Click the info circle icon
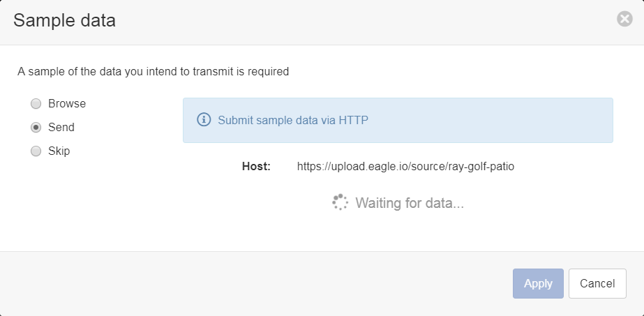Image resolution: width=644 pixels, height=316 pixels. 204,120
